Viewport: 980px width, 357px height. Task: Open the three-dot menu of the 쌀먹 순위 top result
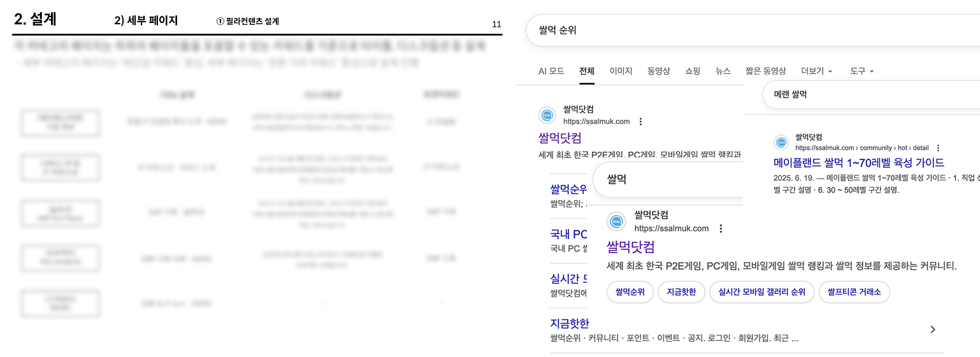coord(640,121)
